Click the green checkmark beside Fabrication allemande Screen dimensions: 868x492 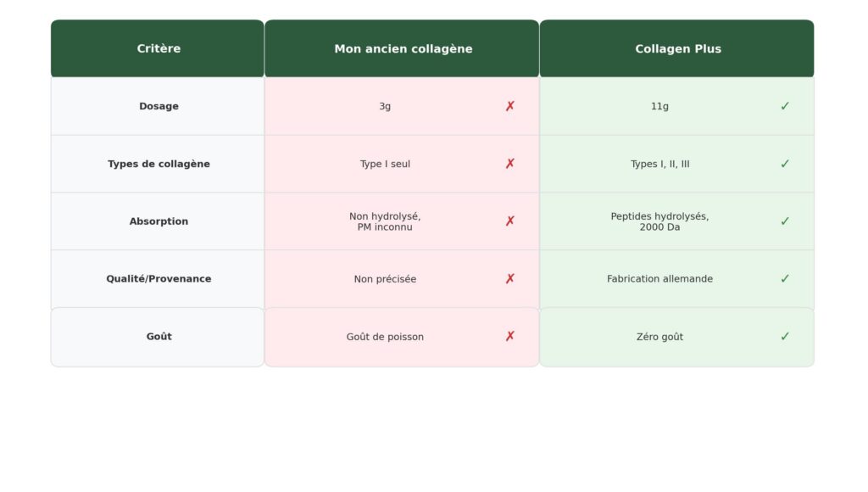coord(785,279)
